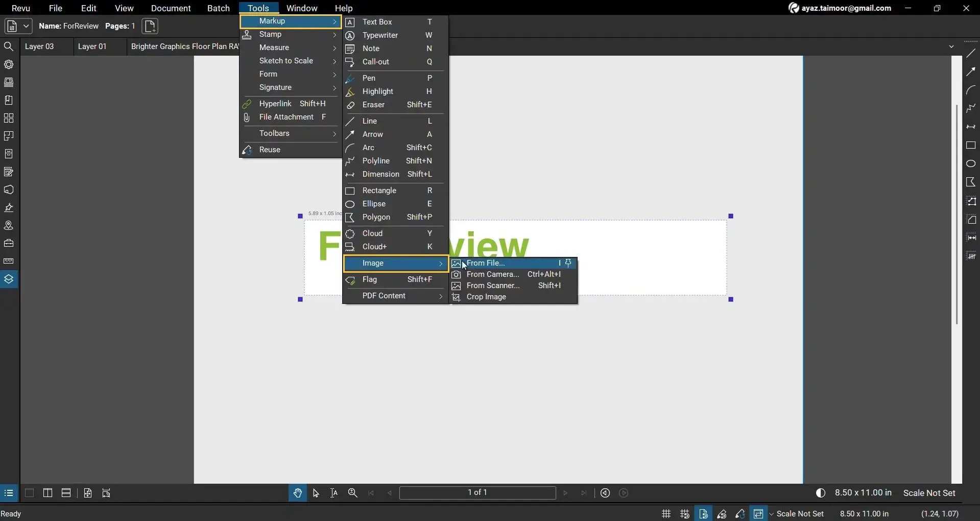This screenshot has width=980, height=521.
Task: Select the Ellipse tool in right toolbar
Action: point(971,163)
